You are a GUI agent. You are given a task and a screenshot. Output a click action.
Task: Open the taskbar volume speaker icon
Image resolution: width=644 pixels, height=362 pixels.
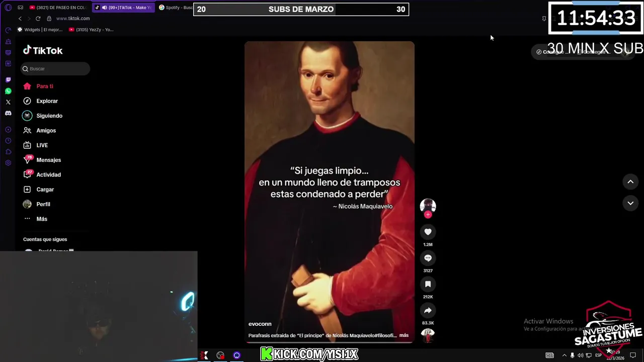[580, 355]
